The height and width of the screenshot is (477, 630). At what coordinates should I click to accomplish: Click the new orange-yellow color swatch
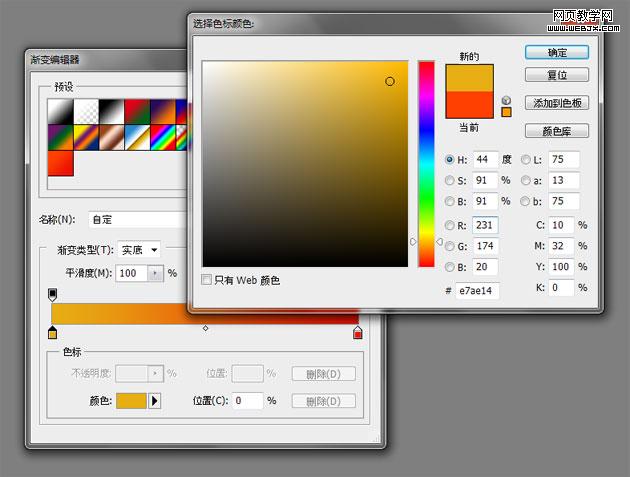point(469,78)
